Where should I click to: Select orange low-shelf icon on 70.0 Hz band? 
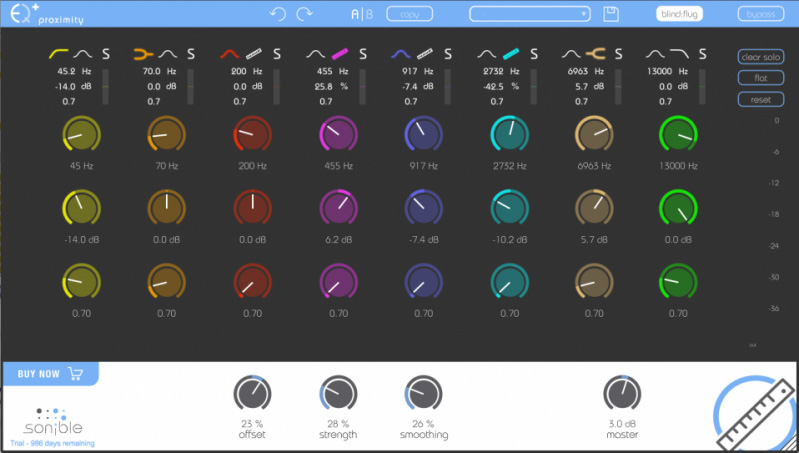pos(143,54)
